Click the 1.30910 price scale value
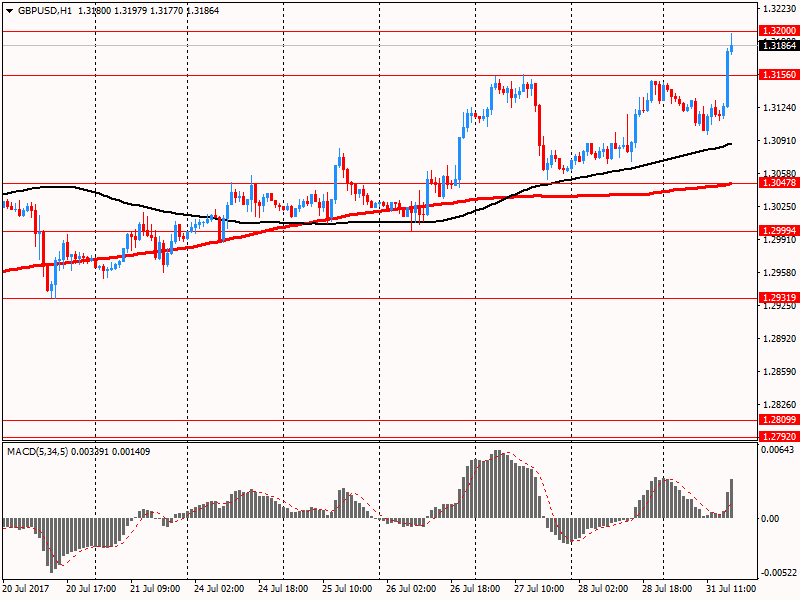This screenshot has width=800, height=600. click(779, 141)
